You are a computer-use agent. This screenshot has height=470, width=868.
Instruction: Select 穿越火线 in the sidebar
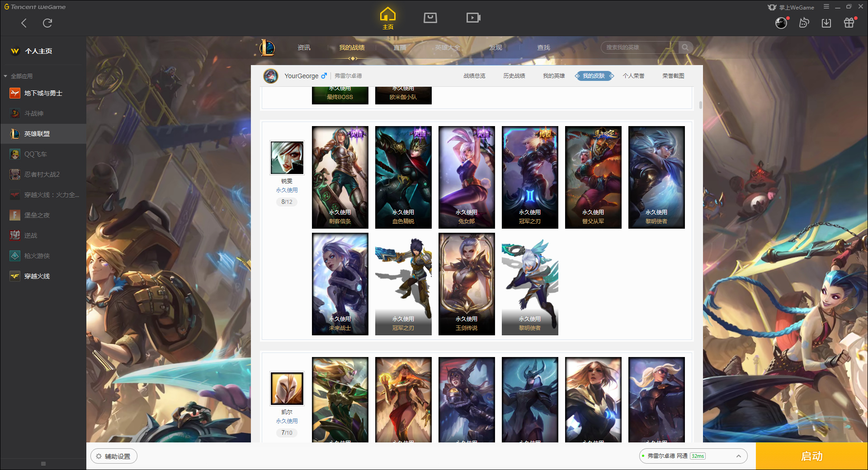(43, 276)
